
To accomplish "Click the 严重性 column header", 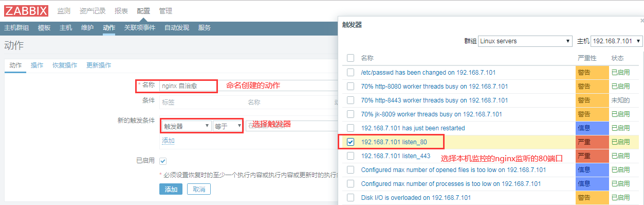I will [x=587, y=58].
